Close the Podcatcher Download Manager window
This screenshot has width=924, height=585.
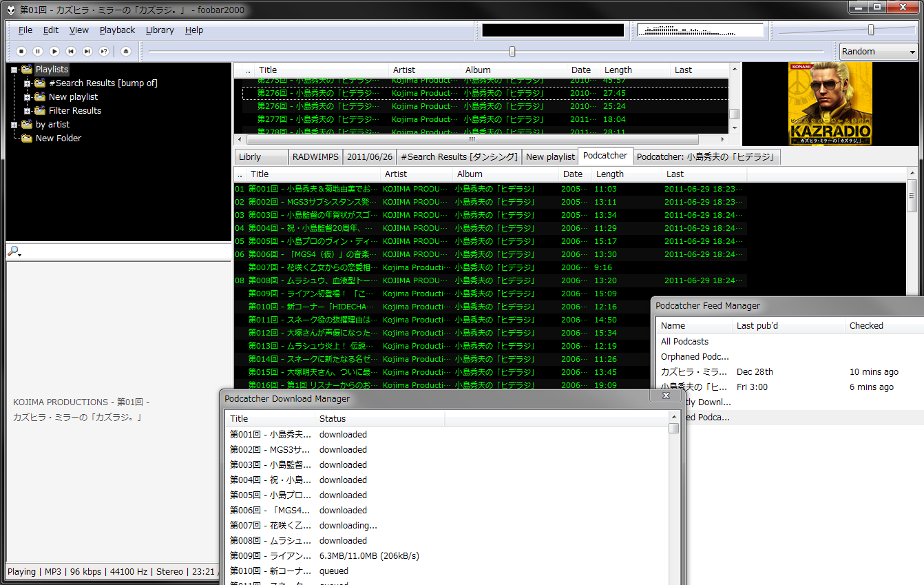coord(666,396)
